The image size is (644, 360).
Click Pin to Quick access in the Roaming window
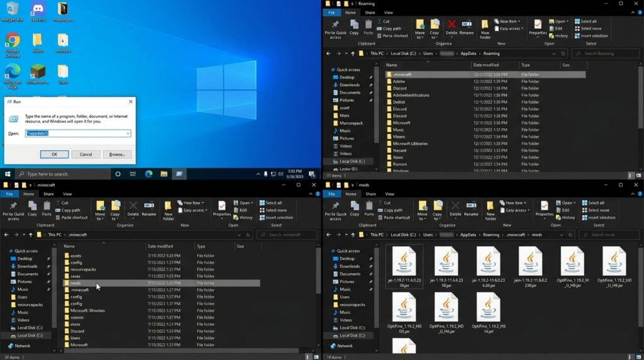[x=336, y=29]
